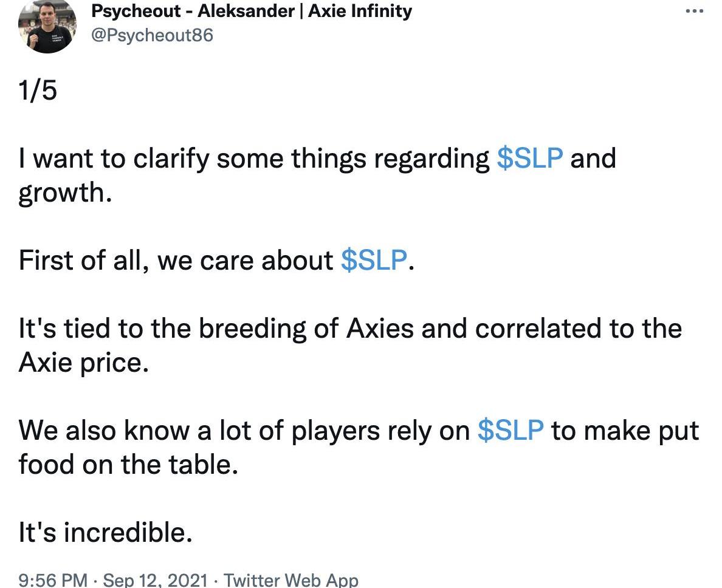Open the Psycheout - Aleksander display name

pos(193,11)
